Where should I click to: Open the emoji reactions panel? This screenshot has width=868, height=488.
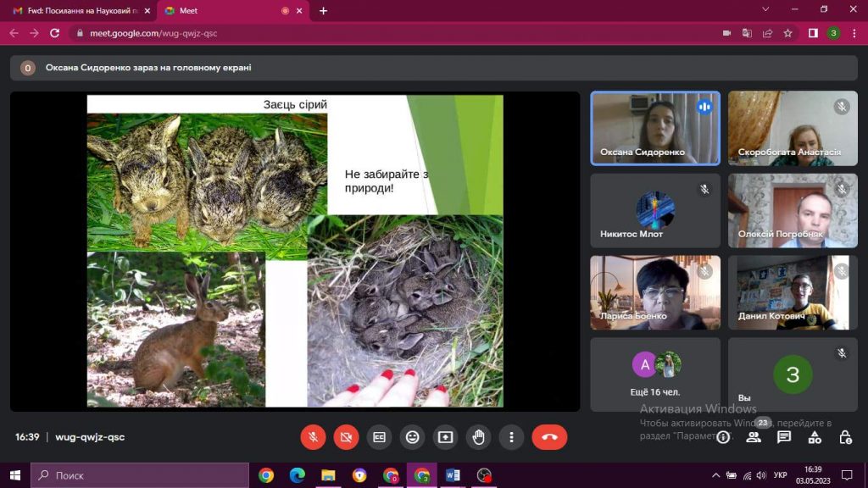[x=413, y=437]
